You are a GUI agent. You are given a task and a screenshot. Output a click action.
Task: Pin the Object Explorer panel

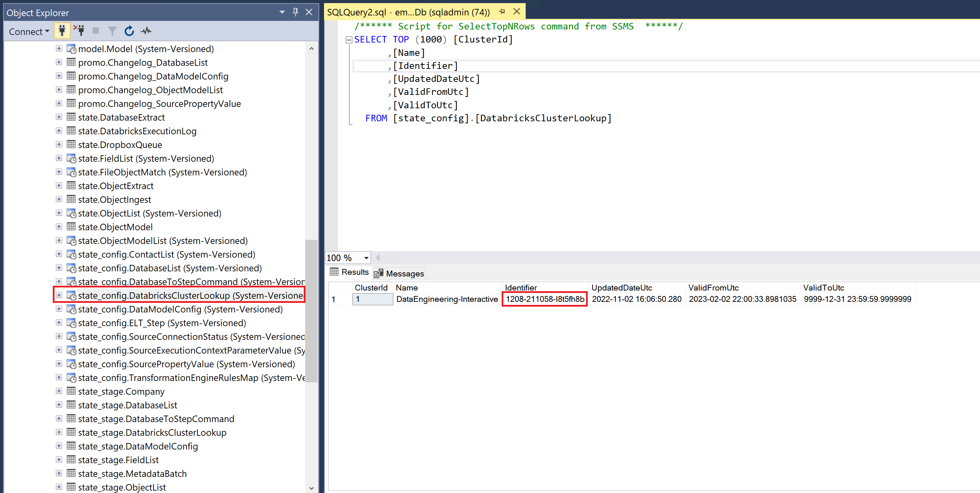(x=296, y=12)
